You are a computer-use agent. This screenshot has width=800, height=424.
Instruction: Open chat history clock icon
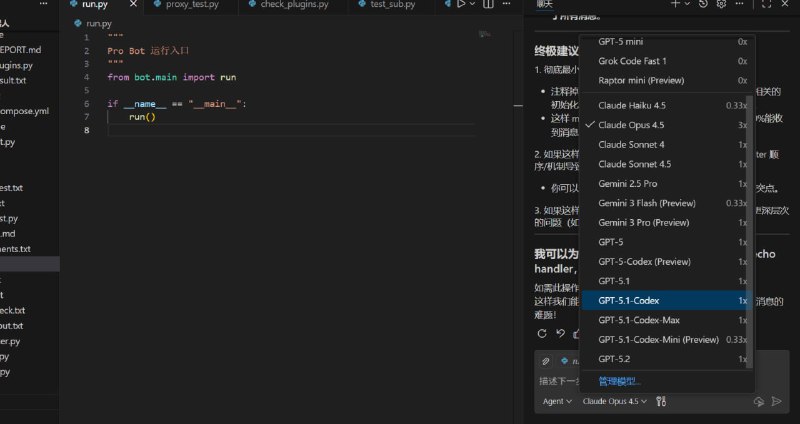(x=703, y=4)
